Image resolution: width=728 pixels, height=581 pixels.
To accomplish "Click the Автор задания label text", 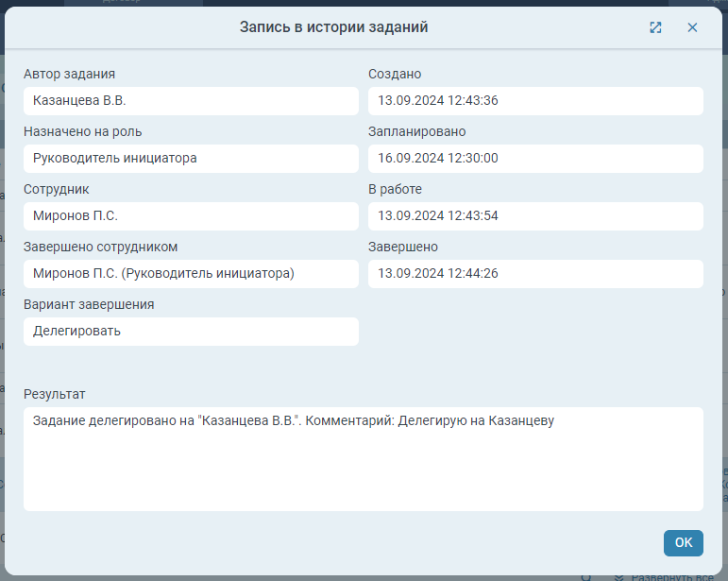I will point(75,74).
